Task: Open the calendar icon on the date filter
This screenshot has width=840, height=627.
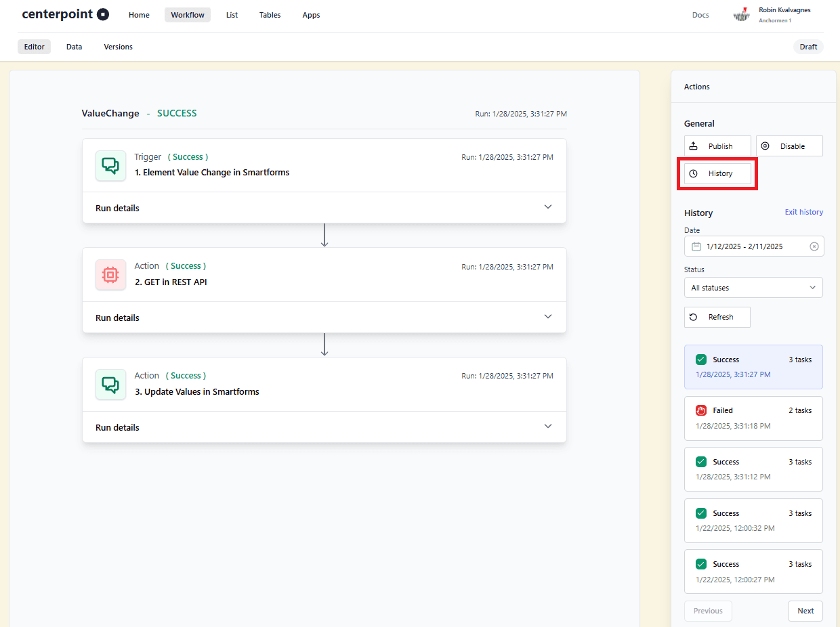Action: pos(695,246)
